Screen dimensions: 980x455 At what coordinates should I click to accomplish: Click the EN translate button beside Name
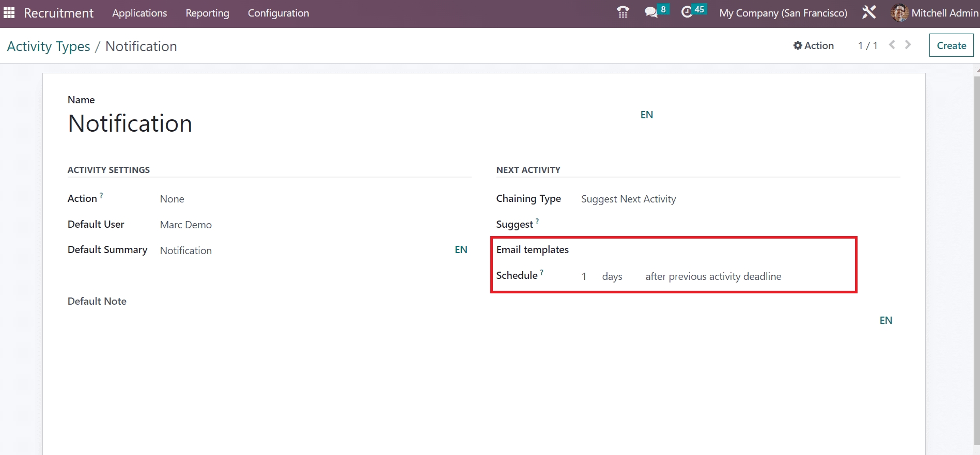647,115
